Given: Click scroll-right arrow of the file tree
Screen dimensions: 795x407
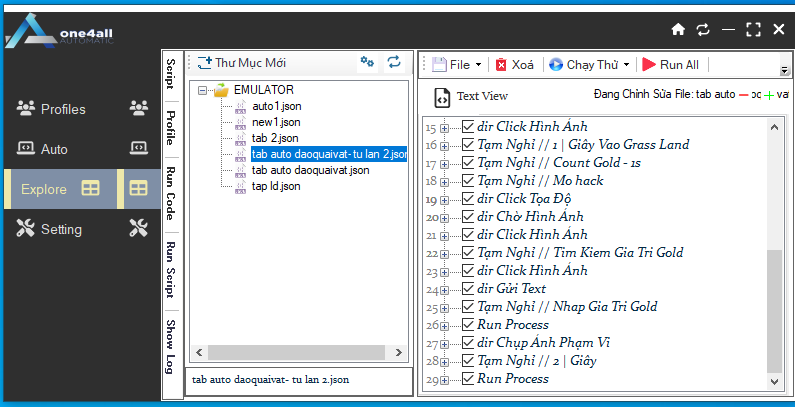Looking at the screenshot, I should (x=399, y=352).
